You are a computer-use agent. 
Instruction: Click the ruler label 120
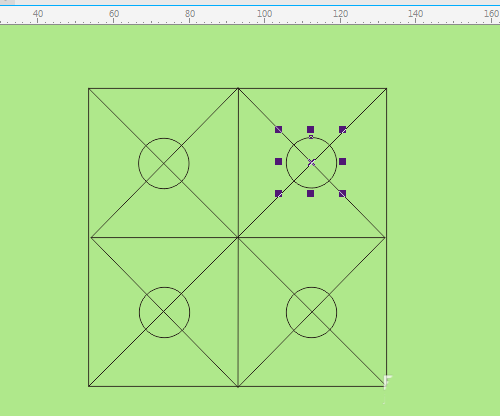(x=340, y=14)
